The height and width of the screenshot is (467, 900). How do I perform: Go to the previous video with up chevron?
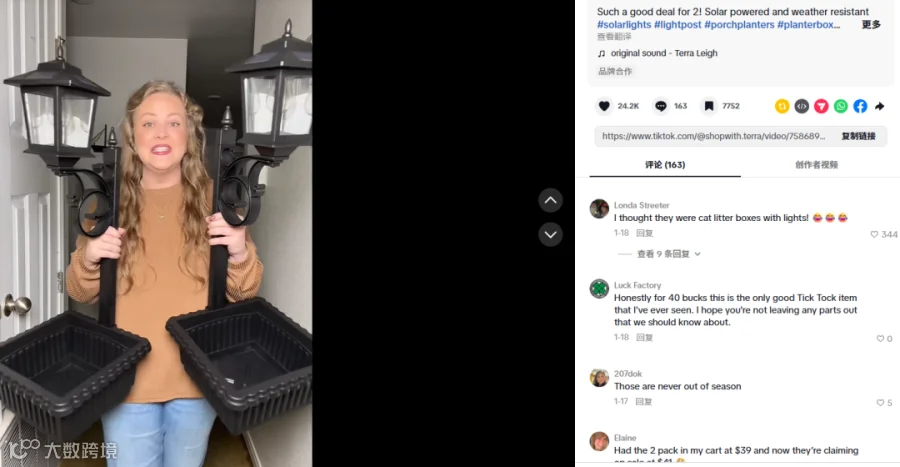pyautogui.click(x=550, y=200)
